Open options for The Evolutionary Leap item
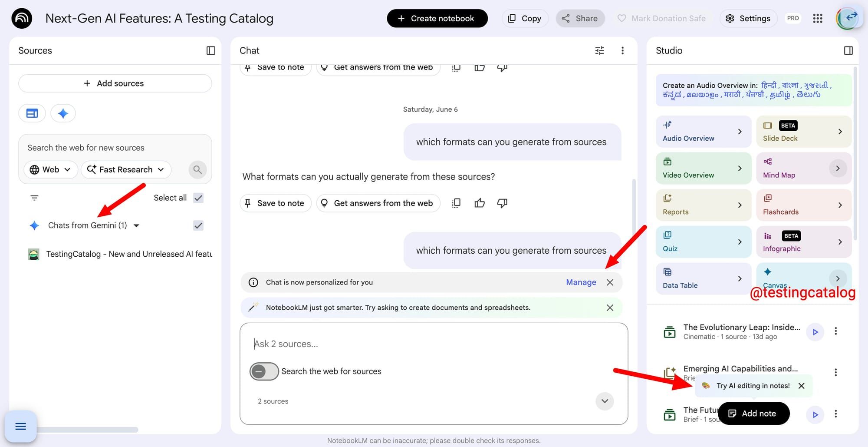 tap(835, 331)
